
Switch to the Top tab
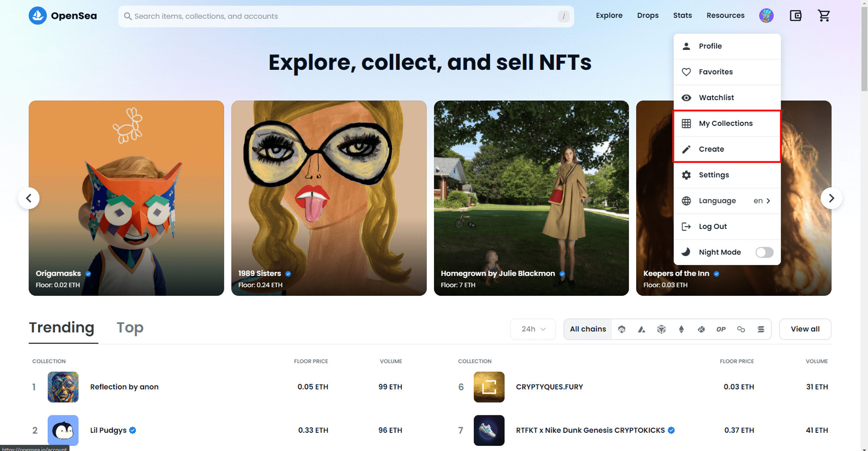click(130, 328)
